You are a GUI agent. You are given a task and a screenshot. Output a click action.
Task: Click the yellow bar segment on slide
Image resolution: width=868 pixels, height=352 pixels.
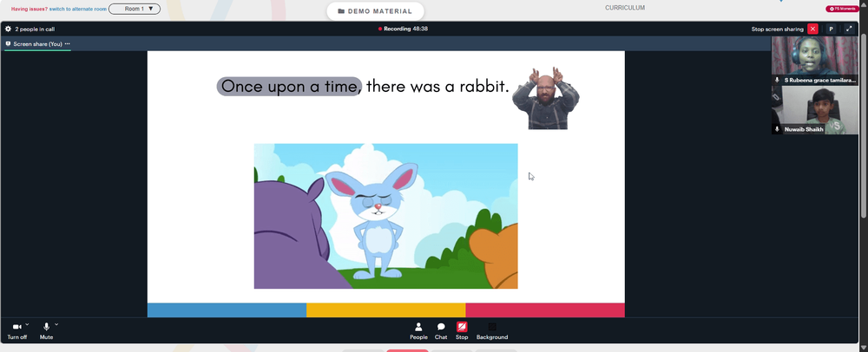tap(386, 310)
